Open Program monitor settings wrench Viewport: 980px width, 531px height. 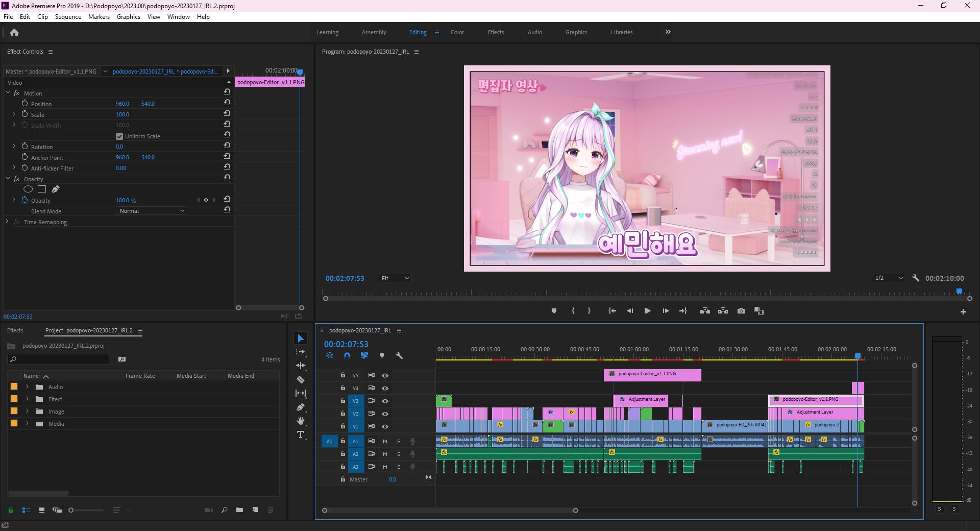pyautogui.click(x=916, y=278)
